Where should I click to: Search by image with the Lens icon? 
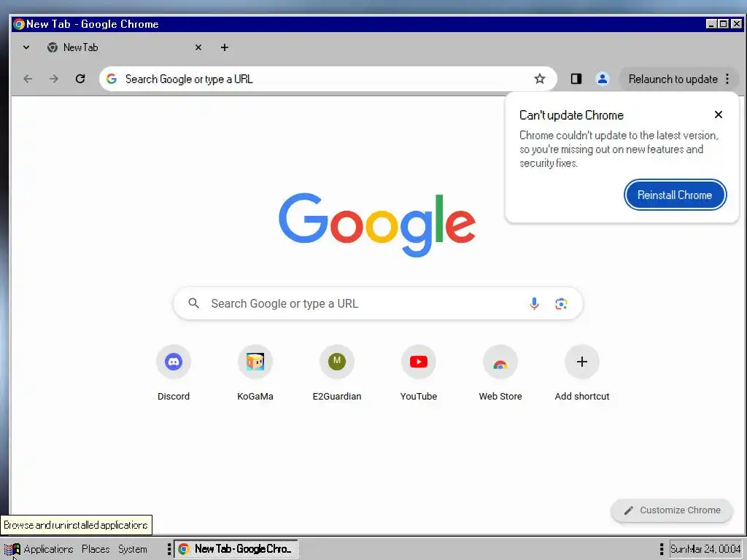[x=561, y=303]
